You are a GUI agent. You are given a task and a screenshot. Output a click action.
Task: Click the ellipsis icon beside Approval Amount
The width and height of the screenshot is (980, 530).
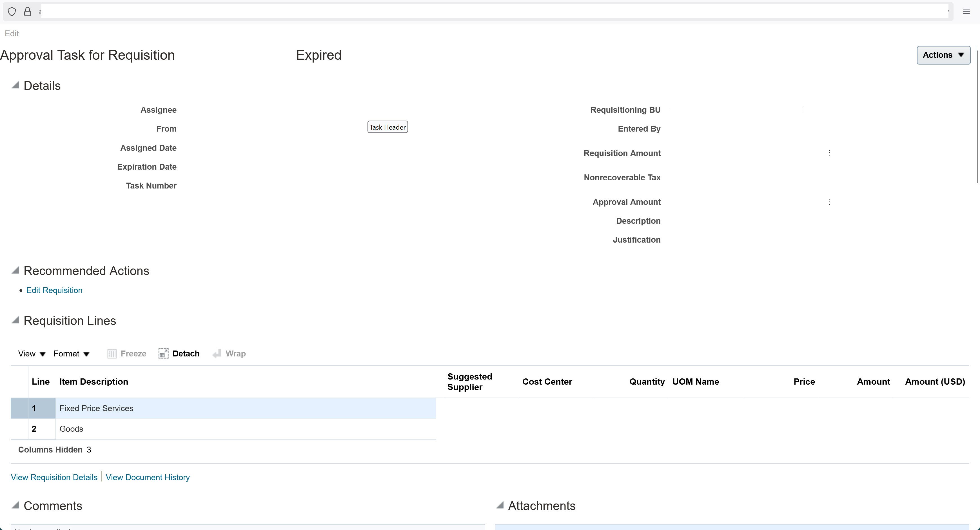tap(829, 202)
